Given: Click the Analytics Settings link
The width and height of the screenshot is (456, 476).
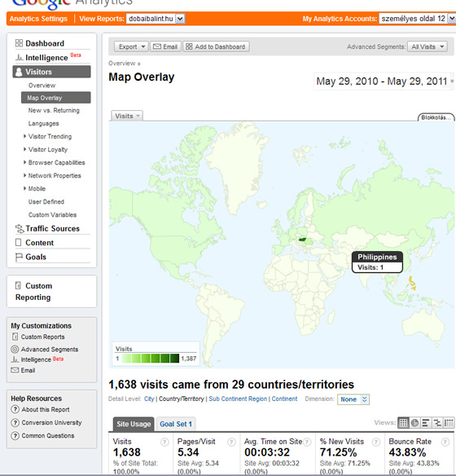Looking at the screenshot, I should coord(38,19).
